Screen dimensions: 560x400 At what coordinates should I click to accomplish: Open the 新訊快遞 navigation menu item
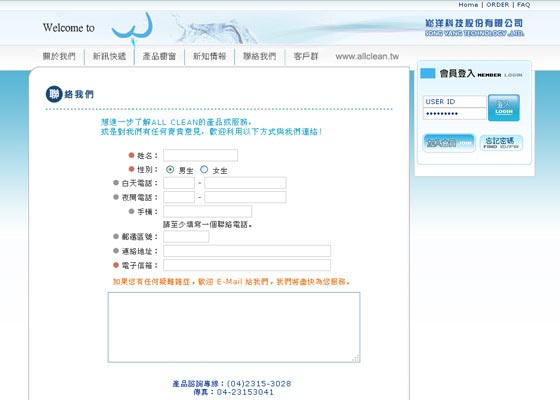[109, 56]
